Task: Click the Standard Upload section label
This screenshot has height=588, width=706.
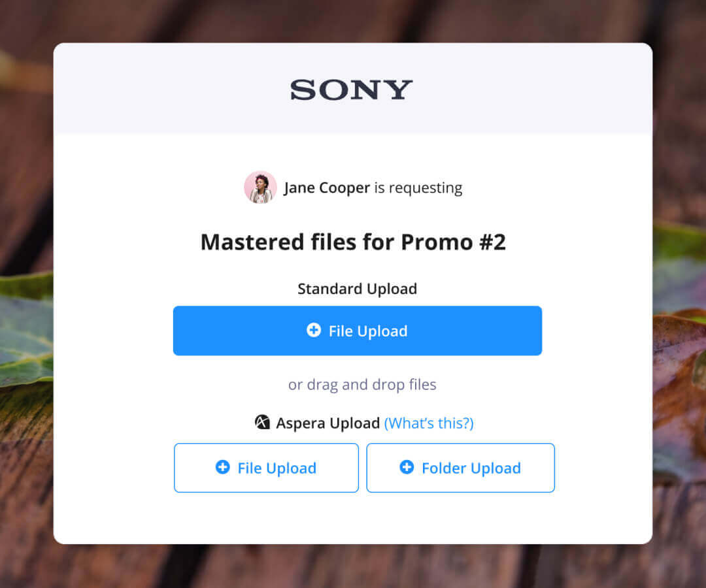Action: point(357,288)
